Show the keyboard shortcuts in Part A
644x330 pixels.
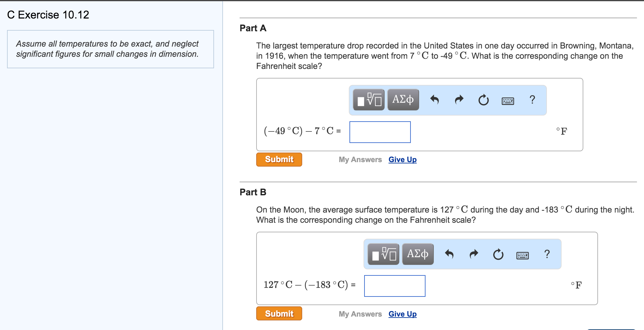tap(508, 101)
